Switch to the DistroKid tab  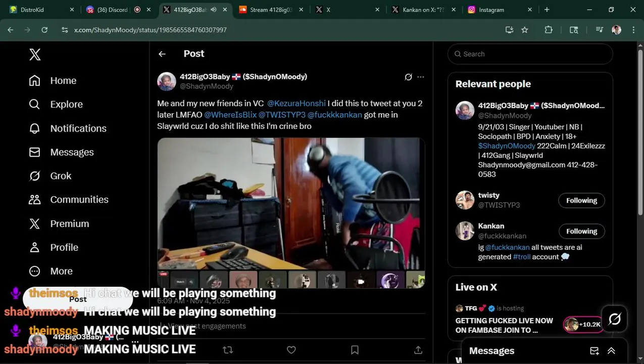coord(40,10)
